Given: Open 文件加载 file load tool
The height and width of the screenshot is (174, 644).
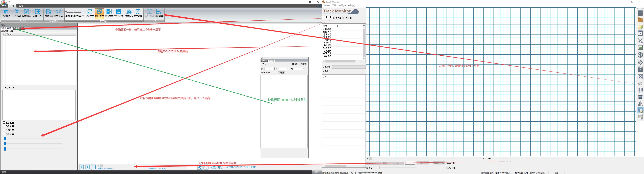Looking at the screenshot, I should tap(17, 13).
